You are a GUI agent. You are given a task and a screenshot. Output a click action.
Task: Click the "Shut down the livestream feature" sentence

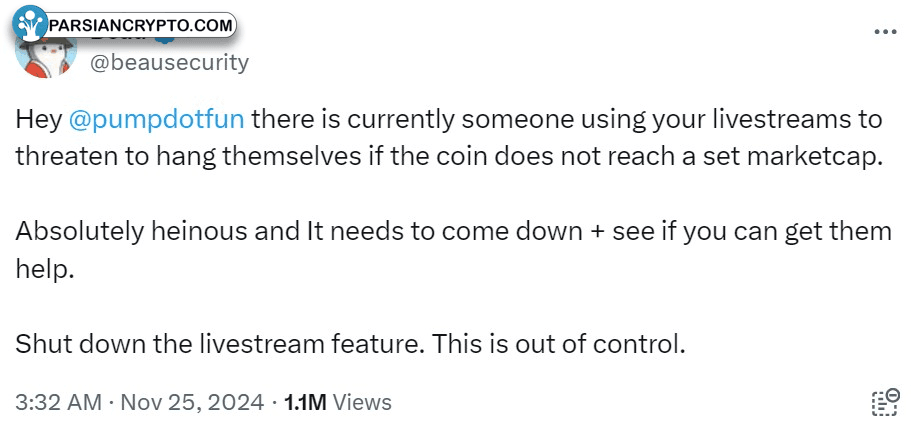(x=218, y=345)
